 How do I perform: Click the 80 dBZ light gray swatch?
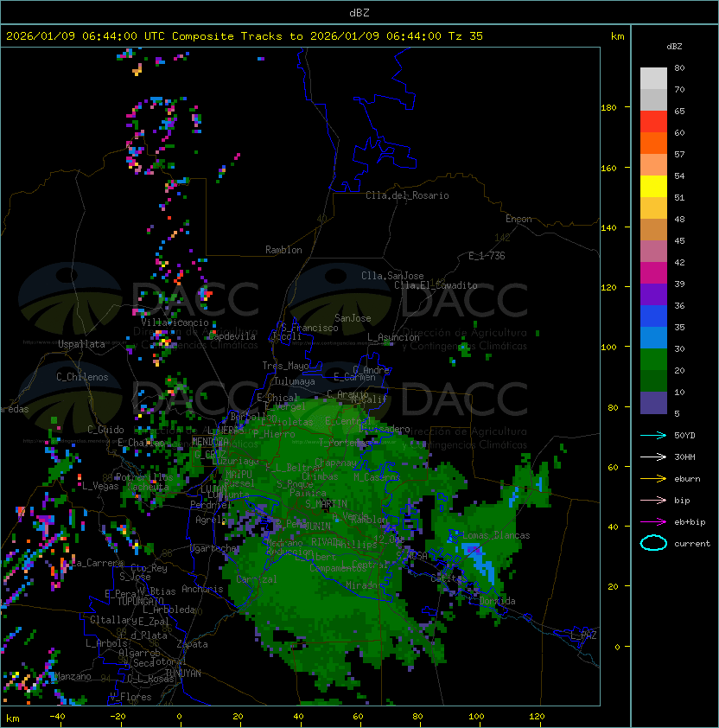pyautogui.click(x=653, y=78)
